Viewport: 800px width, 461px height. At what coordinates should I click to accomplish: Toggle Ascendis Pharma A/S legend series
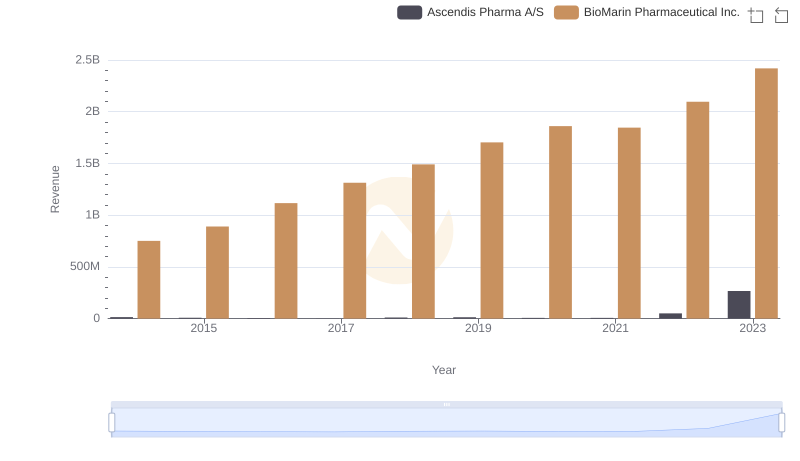click(470, 12)
